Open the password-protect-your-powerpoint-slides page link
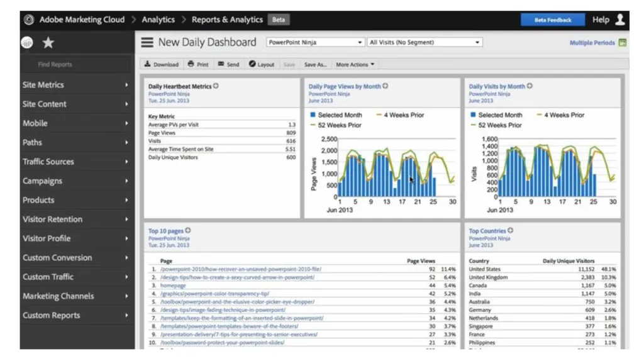Screen dimensions: 644x361 pos(222,343)
